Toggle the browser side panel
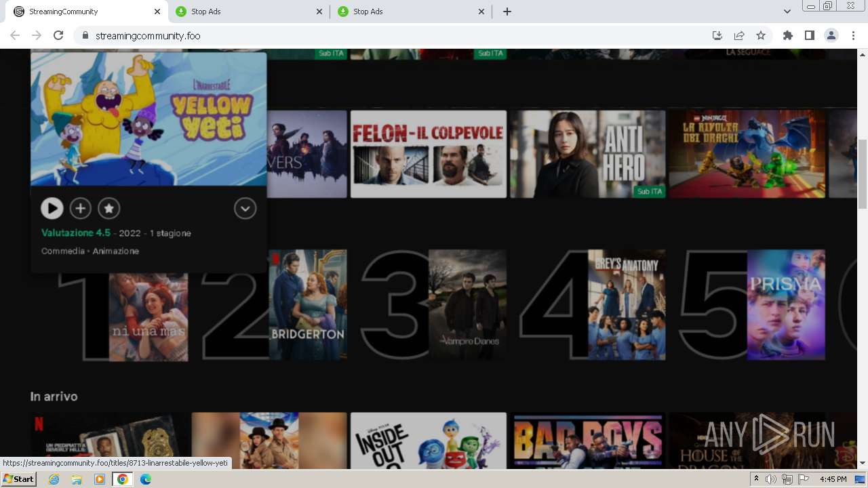Viewport: 868px width, 488px height. tap(810, 35)
